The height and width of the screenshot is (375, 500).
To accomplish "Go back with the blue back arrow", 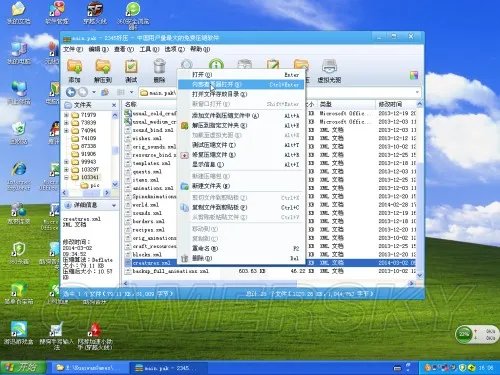I will [x=70, y=92].
